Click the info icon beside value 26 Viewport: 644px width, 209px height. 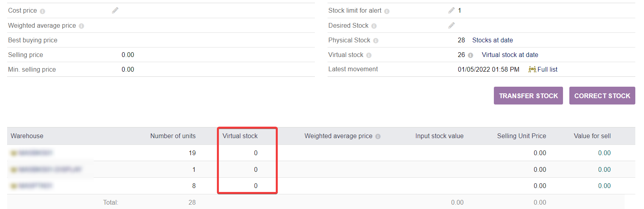(x=471, y=55)
